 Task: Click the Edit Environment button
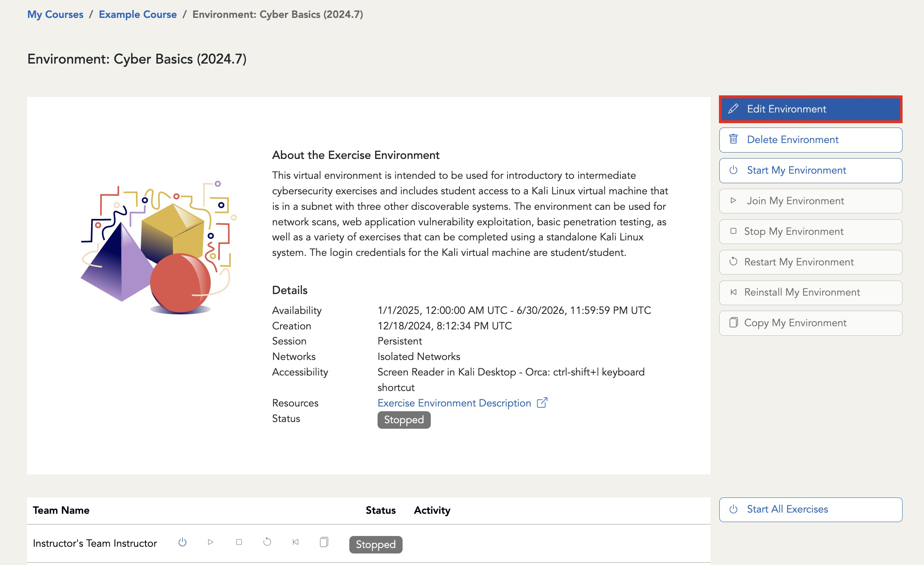coord(810,108)
